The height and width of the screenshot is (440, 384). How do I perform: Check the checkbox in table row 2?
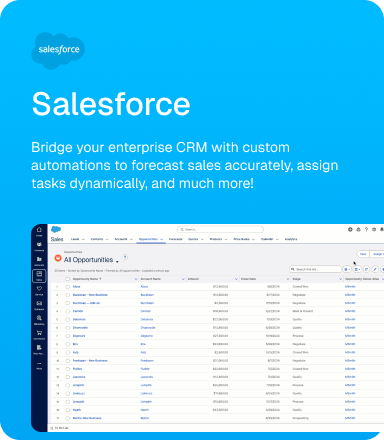pos(67,295)
